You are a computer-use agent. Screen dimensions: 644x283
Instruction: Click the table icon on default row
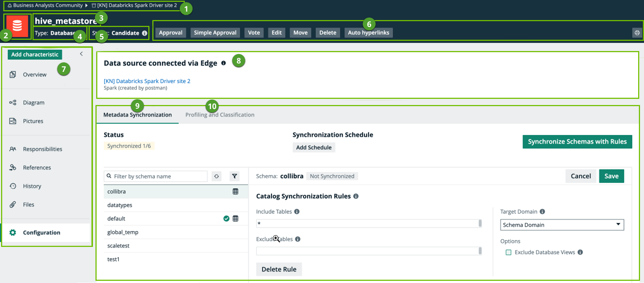pyautogui.click(x=235, y=219)
